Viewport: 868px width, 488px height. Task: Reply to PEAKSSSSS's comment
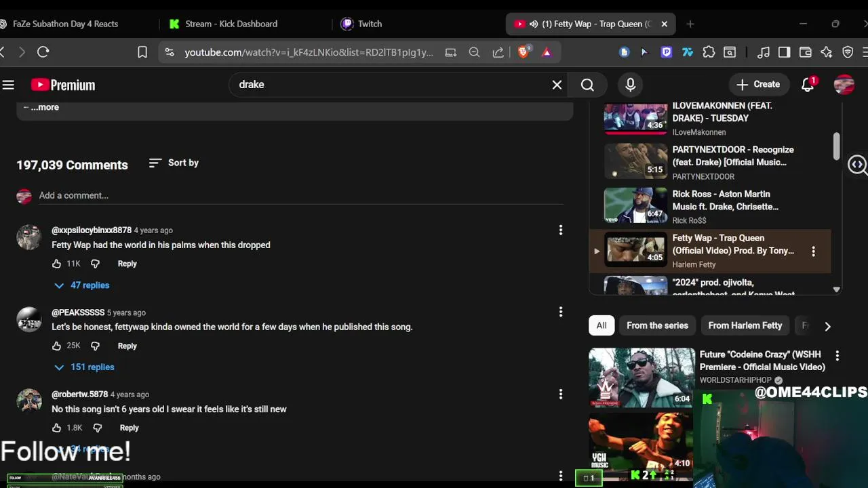point(127,346)
